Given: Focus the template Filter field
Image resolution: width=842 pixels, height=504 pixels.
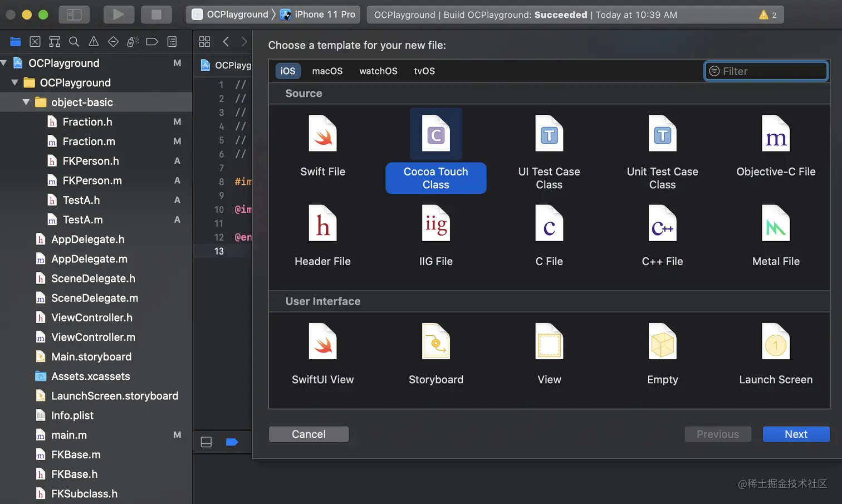Looking at the screenshot, I should [x=766, y=71].
